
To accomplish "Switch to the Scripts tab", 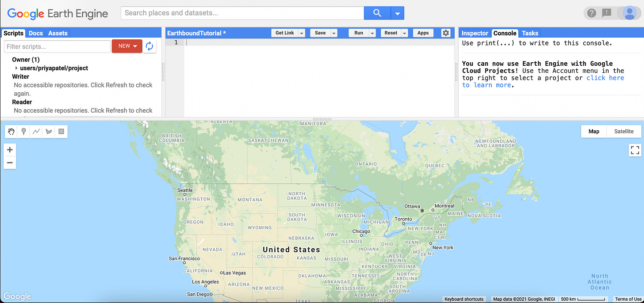I will pyautogui.click(x=13, y=33).
